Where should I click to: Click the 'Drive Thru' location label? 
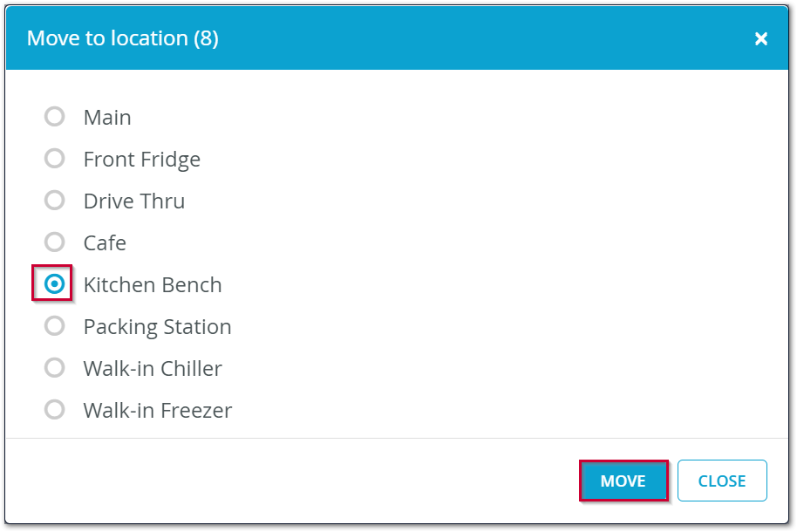pos(134,201)
